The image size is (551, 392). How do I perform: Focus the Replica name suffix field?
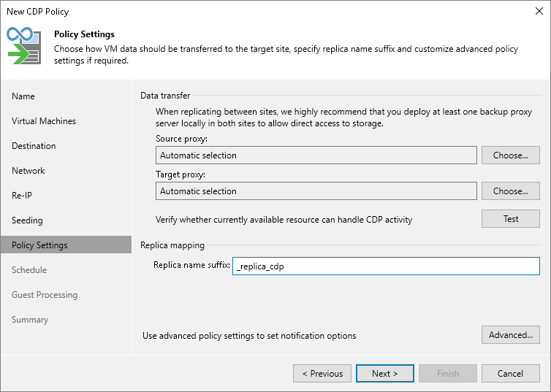click(386, 266)
